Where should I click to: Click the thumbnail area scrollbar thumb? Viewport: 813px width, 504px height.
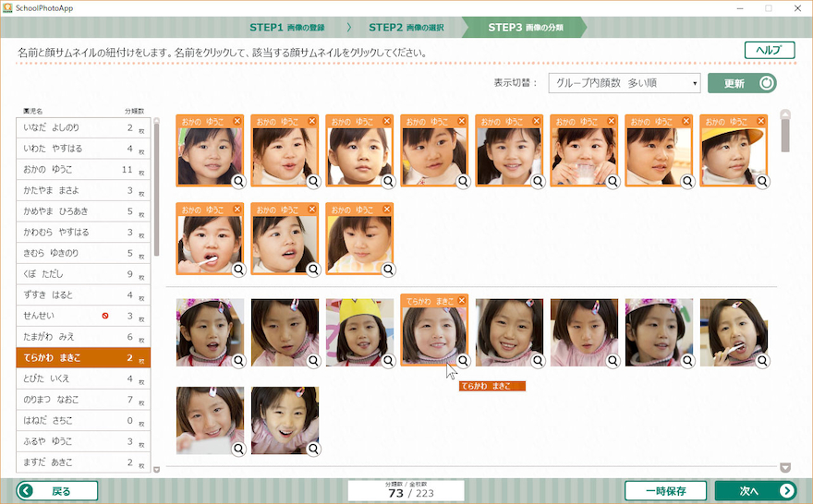785,135
